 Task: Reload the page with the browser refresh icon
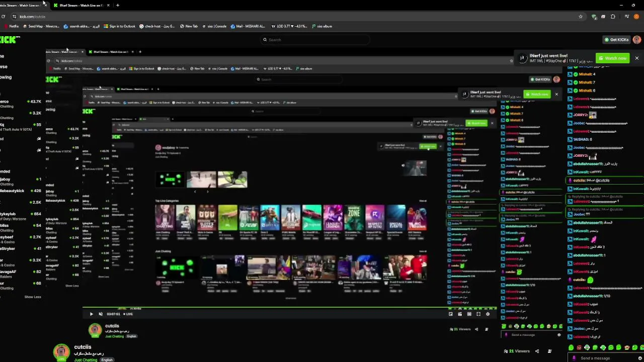click(3, 17)
